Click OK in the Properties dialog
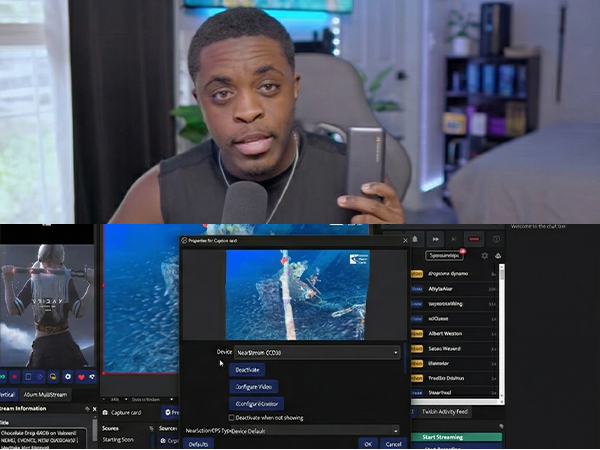Image resolution: width=600 pixels, height=450 pixels. (x=368, y=444)
